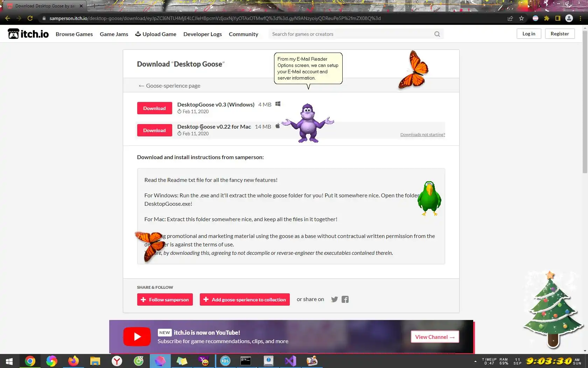The image size is (588, 368).
Task: Select the Download Desktop Goose browser tab
Action: coord(45,6)
